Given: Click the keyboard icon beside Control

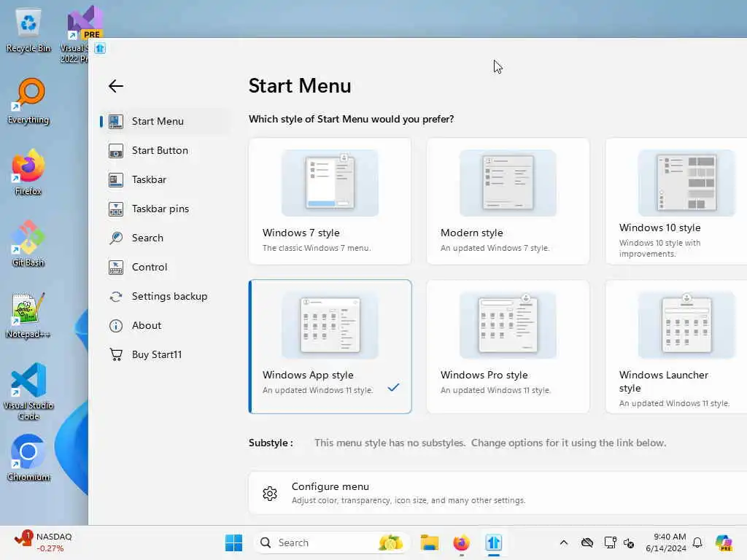Looking at the screenshot, I should coord(116,268).
